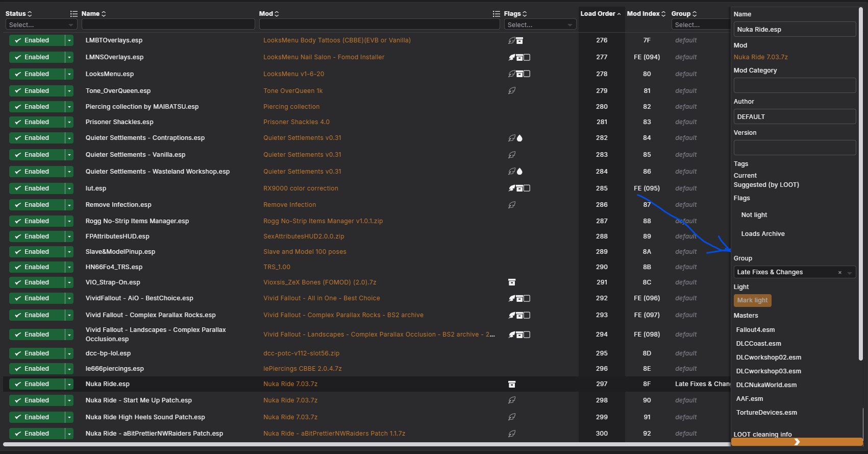Open the Piercing collection mod link
The height and width of the screenshot is (454, 868).
point(291,107)
